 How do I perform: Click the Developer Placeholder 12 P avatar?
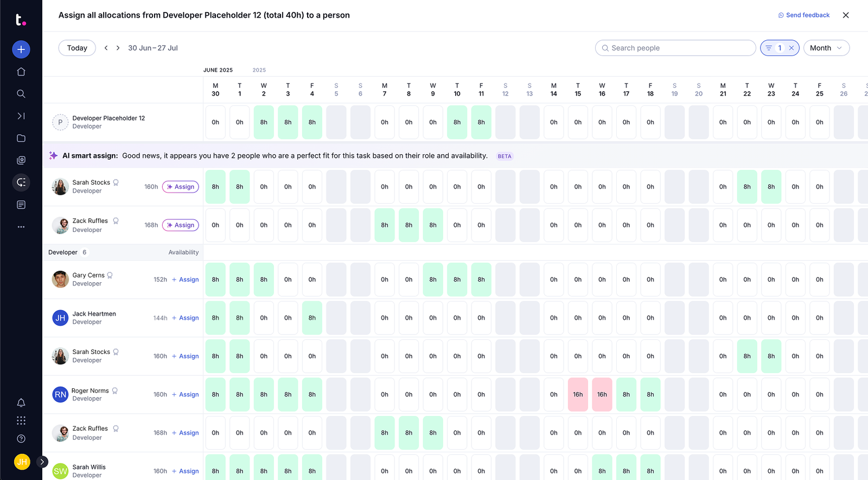coord(60,123)
